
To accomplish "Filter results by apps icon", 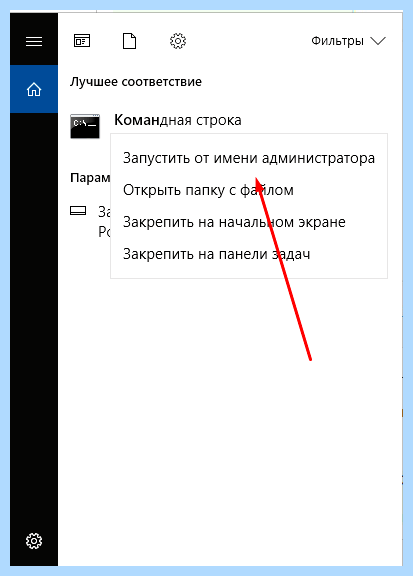I will pyautogui.click(x=82, y=41).
